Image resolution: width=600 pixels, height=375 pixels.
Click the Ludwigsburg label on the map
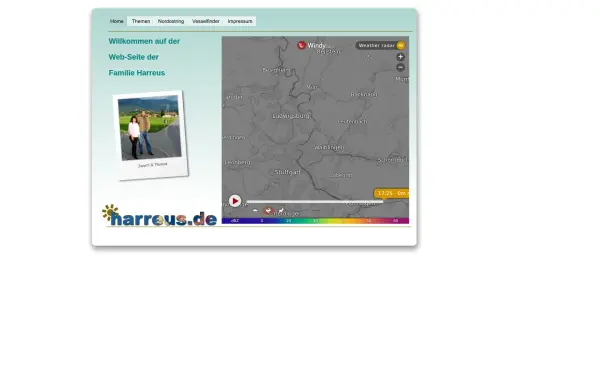point(291,116)
